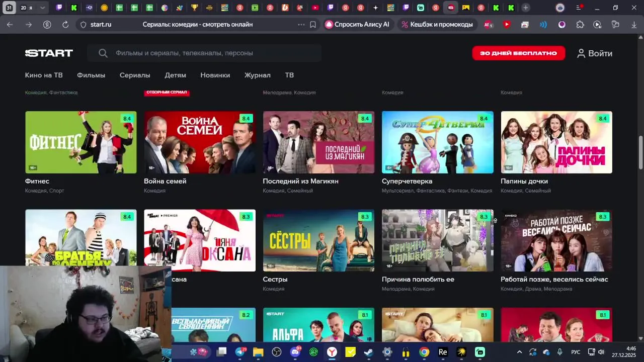The height and width of the screenshot is (362, 644).
Task: Open Сёстры poster thumbnail
Action: point(318,240)
